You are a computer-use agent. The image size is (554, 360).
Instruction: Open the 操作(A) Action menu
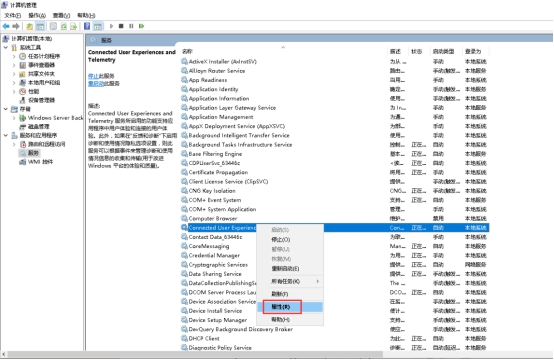37,15
